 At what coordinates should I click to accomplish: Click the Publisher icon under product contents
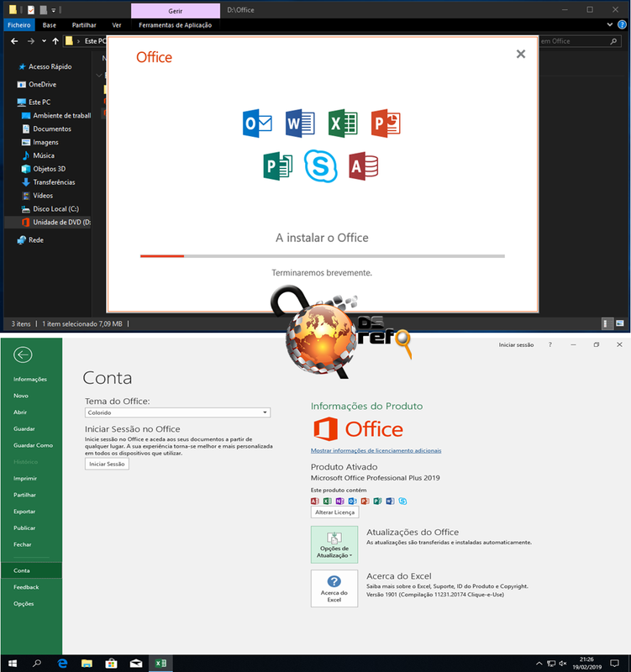[377, 501]
